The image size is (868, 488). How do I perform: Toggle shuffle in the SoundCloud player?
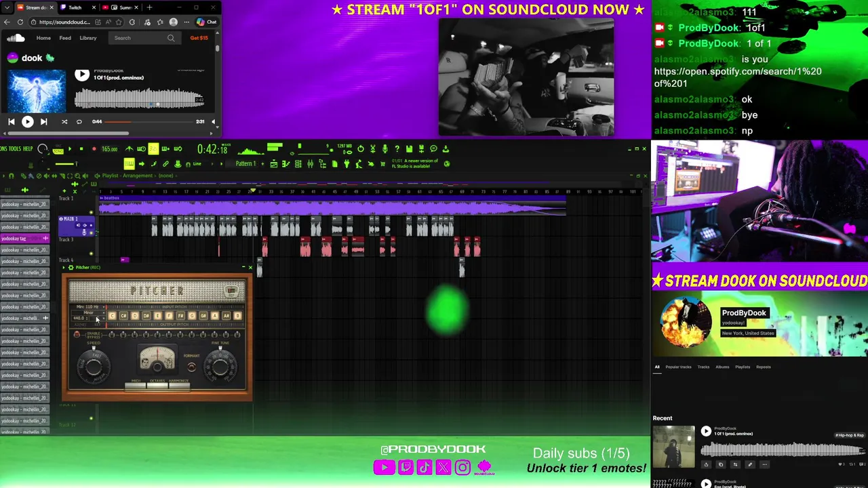pos(64,122)
